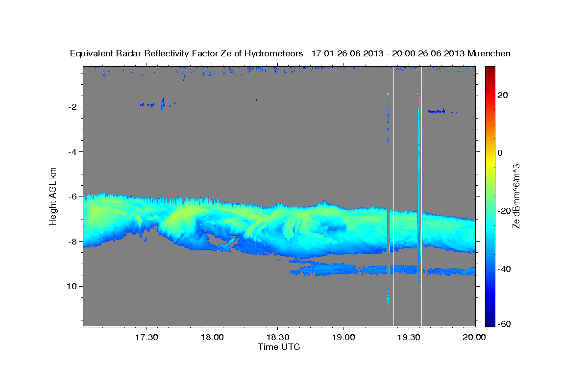Click the 18:30 tick label on the time axis
Viewport: 588px width, 392px height.
pyautogui.click(x=277, y=338)
